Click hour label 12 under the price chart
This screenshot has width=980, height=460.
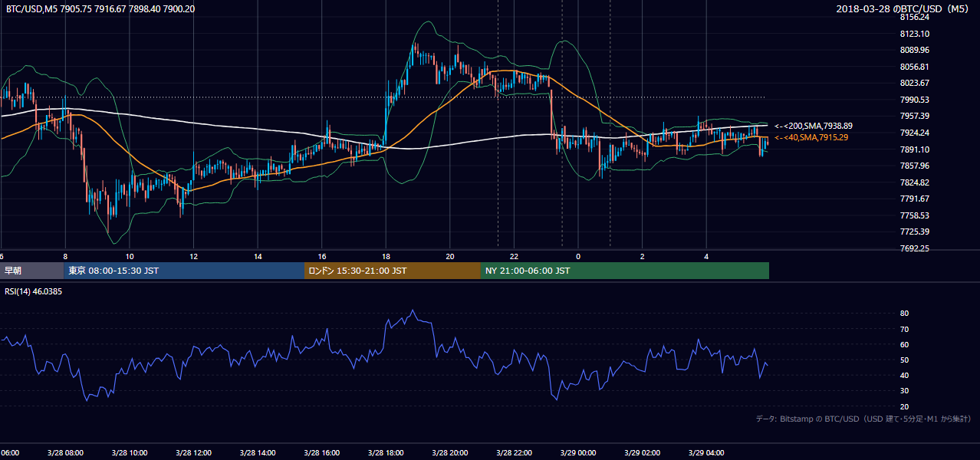[x=194, y=256]
